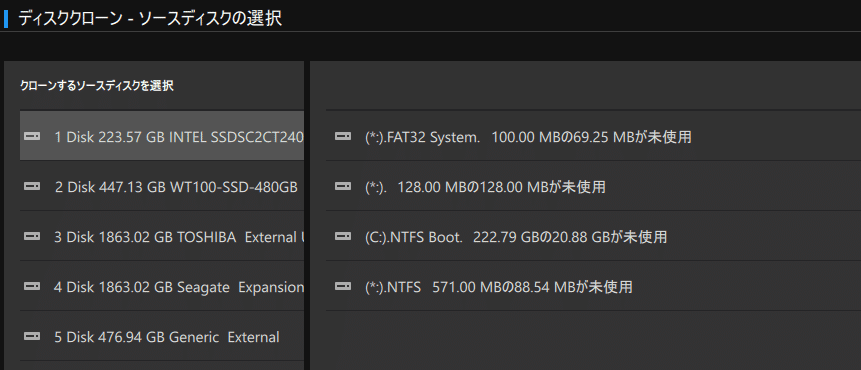Select the 1863.02 GB TOSHIBA External disk
Image resolution: width=861 pixels, height=370 pixels.
tap(162, 236)
